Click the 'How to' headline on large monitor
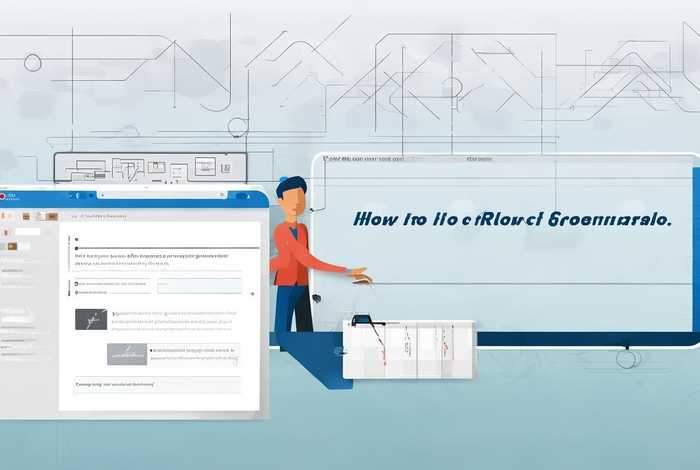700x470 pixels. click(511, 218)
